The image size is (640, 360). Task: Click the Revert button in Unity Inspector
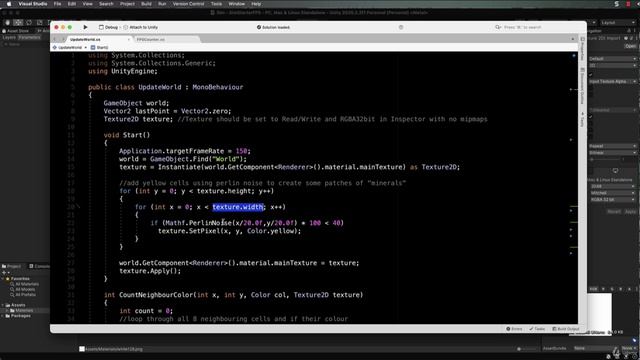(614, 212)
